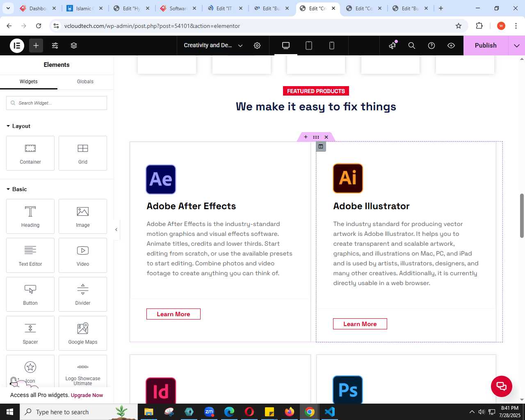Select the Button widget
The image size is (525, 420).
pyautogui.click(x=30, y=294)
